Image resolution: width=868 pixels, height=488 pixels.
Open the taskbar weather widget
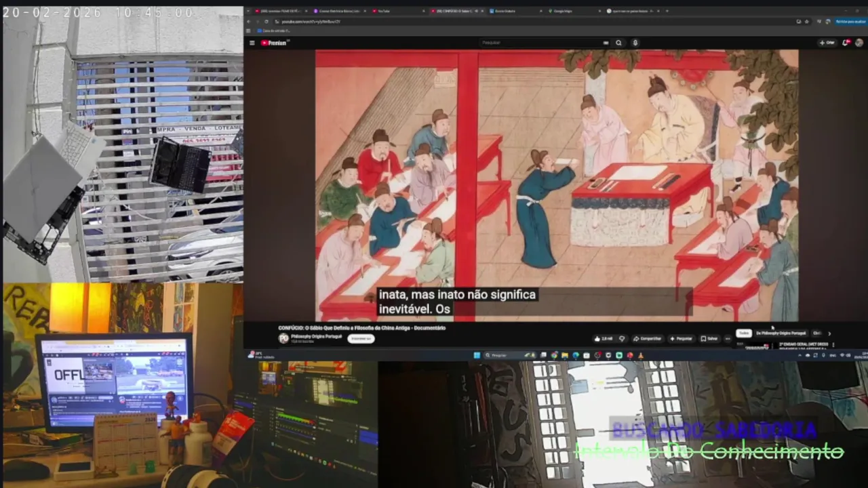(x=261, y=354)
